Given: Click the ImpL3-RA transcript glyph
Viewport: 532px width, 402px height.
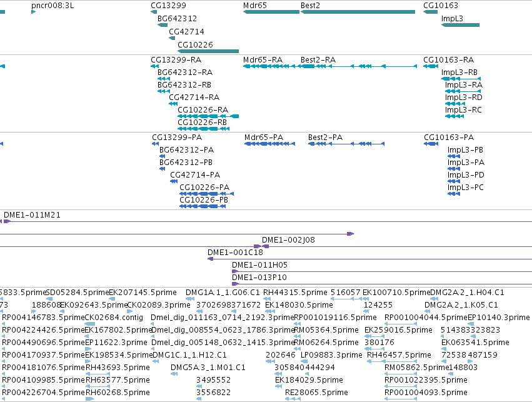Looking at the screenshot, I should click(x=463, y=91).
